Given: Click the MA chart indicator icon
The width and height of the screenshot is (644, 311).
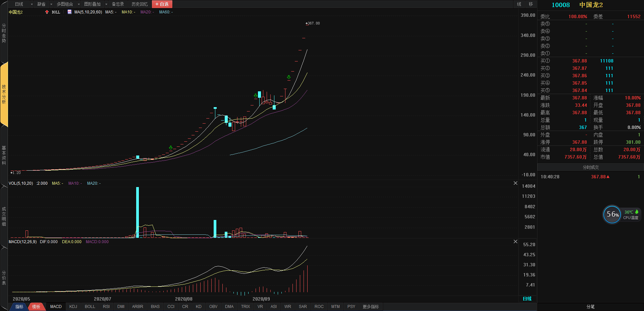Looking at the screenshot, I should click(x=69, y=12).
